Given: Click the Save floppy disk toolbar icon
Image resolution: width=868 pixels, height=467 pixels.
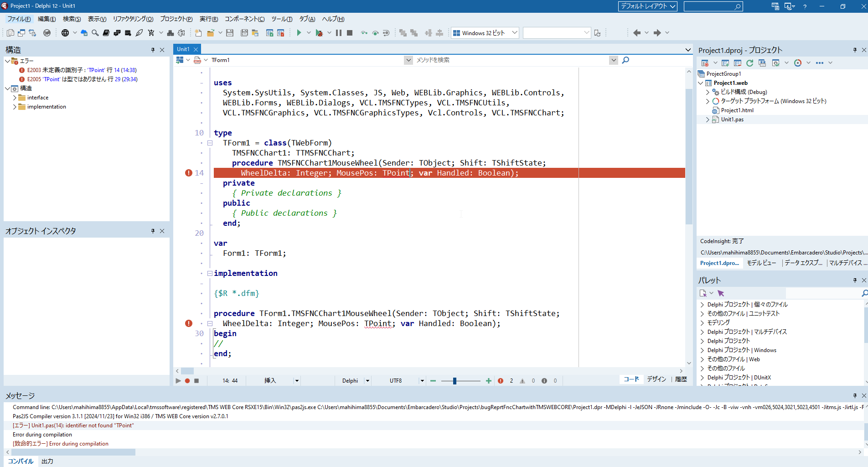Looking at the screenshot, I should point(230,33).
